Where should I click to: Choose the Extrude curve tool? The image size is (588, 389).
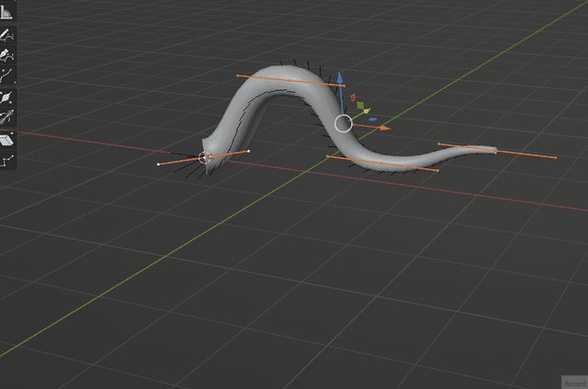(x=7, y=75)
